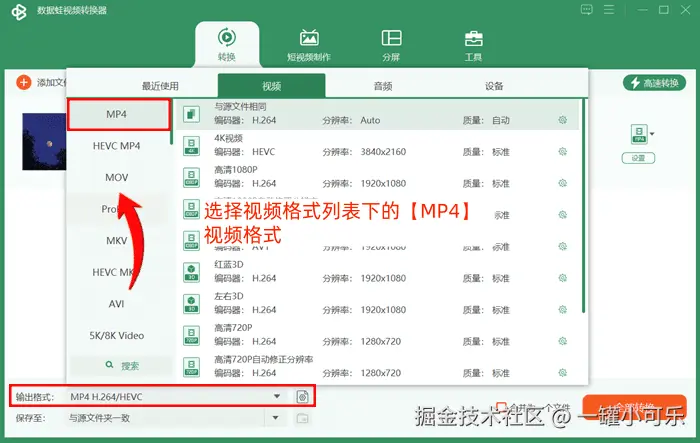
Task: Open settings gear for 高清720P preset
Action: point(562,341)
